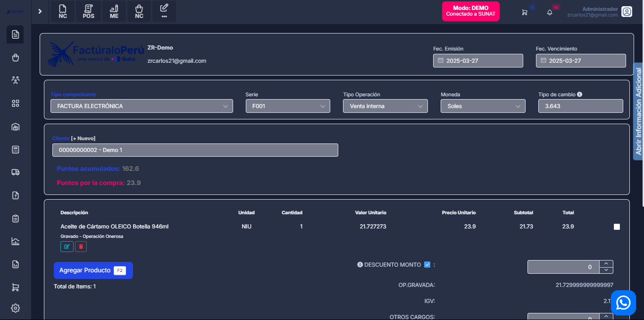Check the product row selection checkbox

(617, 227)
